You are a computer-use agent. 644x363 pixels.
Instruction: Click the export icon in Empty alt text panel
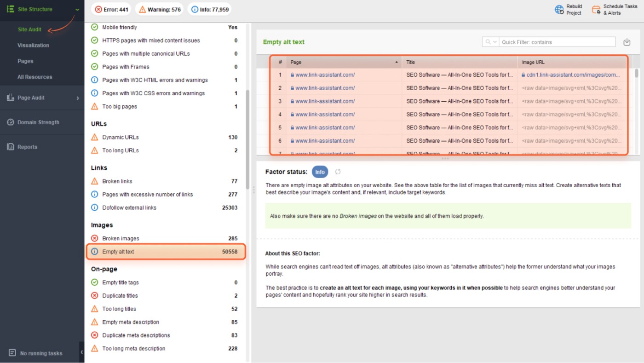627,41
